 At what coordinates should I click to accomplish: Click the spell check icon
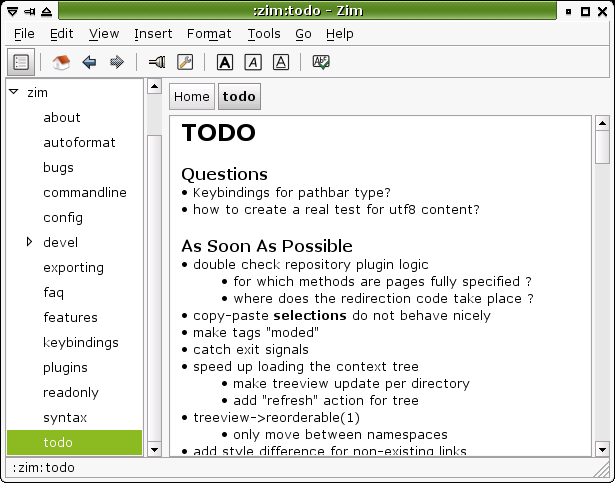pos(321,62)
